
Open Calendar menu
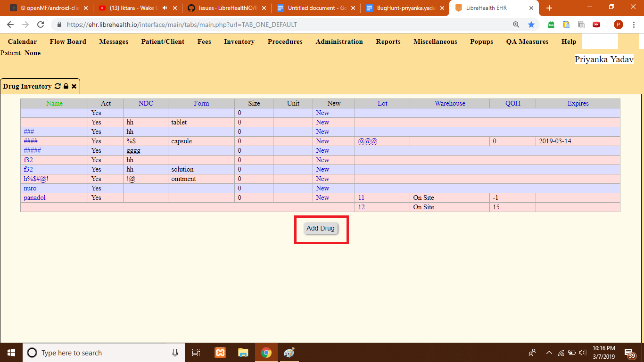point(22,41)
